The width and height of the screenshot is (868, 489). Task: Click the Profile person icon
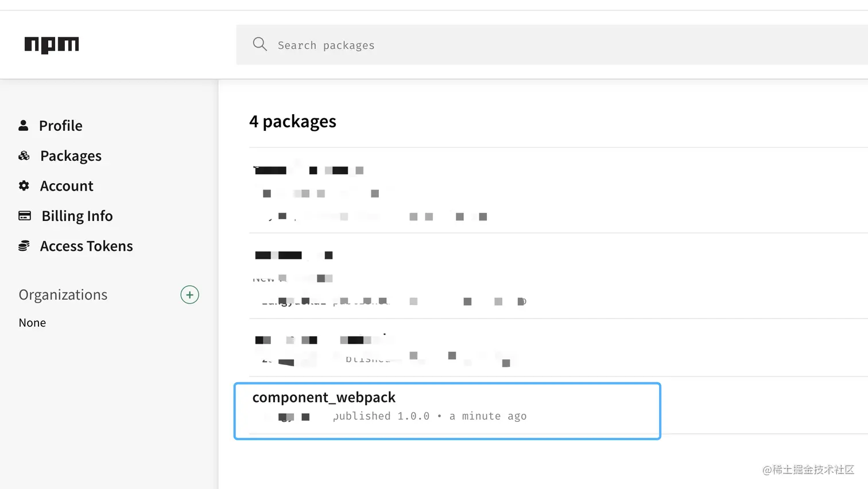(24, 125)
